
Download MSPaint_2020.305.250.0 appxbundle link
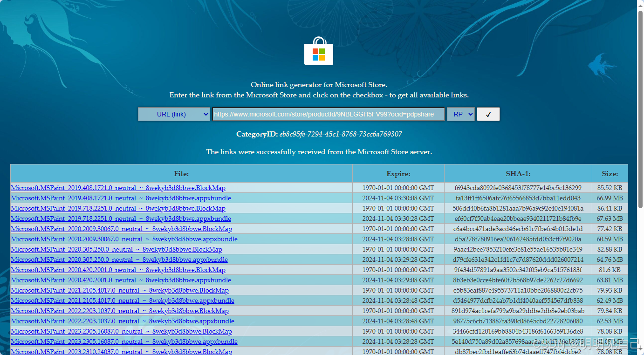pyautogui.click(x=119, y=259)
